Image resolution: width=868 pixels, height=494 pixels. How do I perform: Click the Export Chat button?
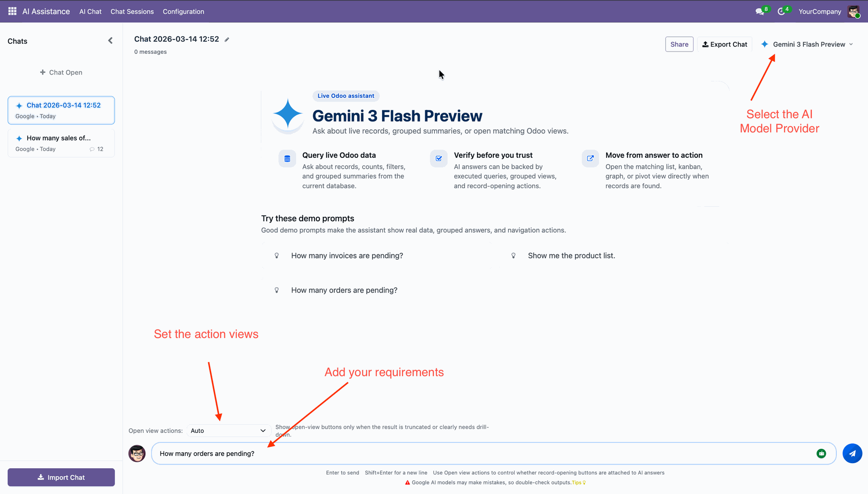tap(724, 44)
